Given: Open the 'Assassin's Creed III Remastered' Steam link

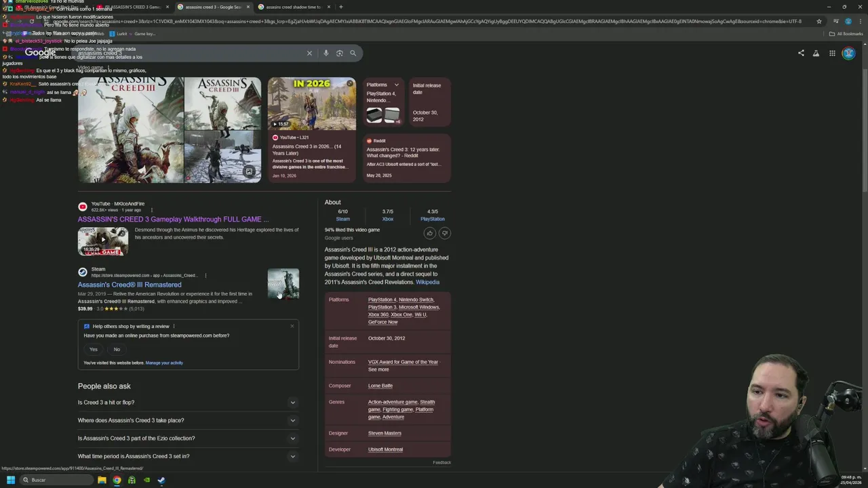Looking at the screenshot, I should coord(130,285).
